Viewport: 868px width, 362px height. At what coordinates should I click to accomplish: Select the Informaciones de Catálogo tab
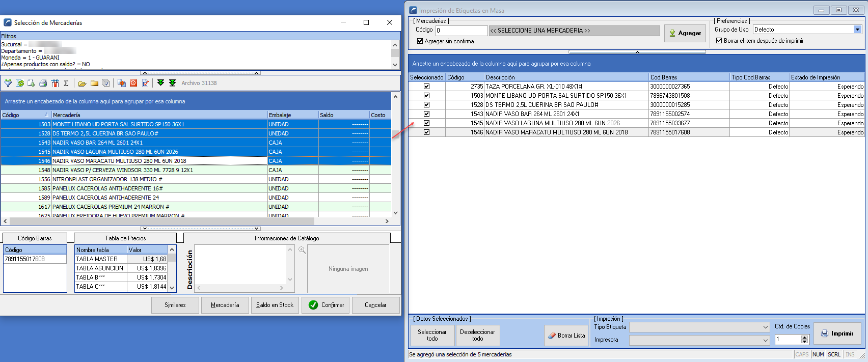tap(287, 238)
